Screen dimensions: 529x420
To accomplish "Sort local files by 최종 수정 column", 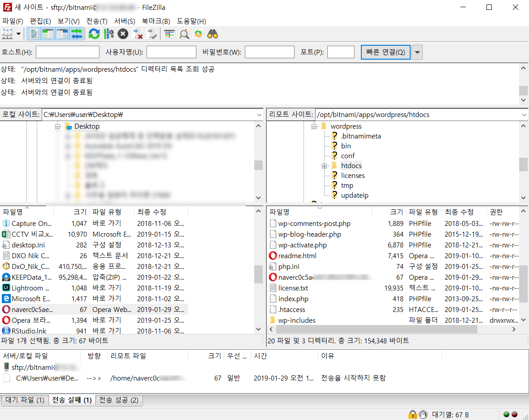I will [x=160, y=212].
